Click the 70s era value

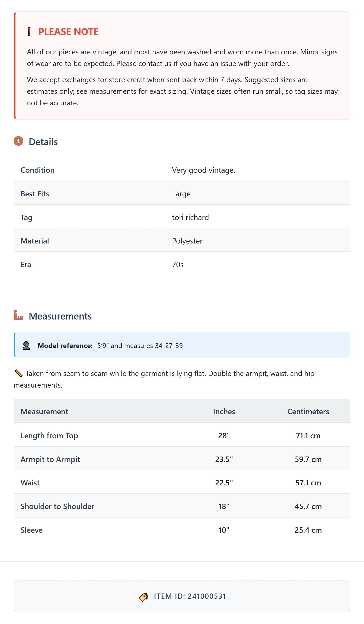[x=178, y=264]
